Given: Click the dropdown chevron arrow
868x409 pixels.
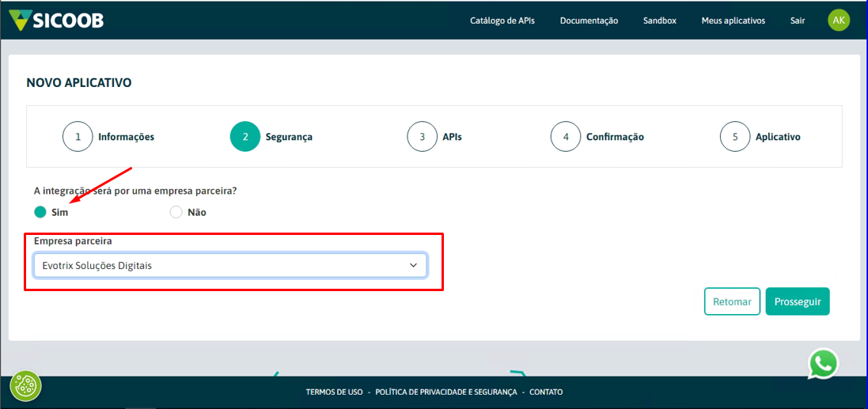Looking at the screenshot, I should pyautogui.click(x=413, y=266).
